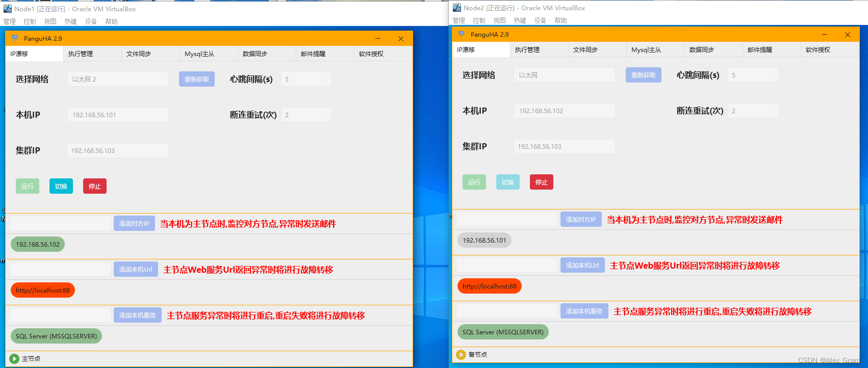This screenshot has height=368, width=868.
Task: Open 设备 menu of Node2 VirtualBox window
Action: click(x=541, y=20)
